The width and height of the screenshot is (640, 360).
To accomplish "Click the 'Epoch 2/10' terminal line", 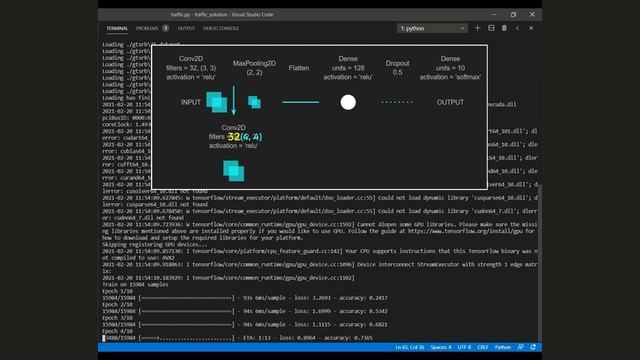I will pos(117,304).
